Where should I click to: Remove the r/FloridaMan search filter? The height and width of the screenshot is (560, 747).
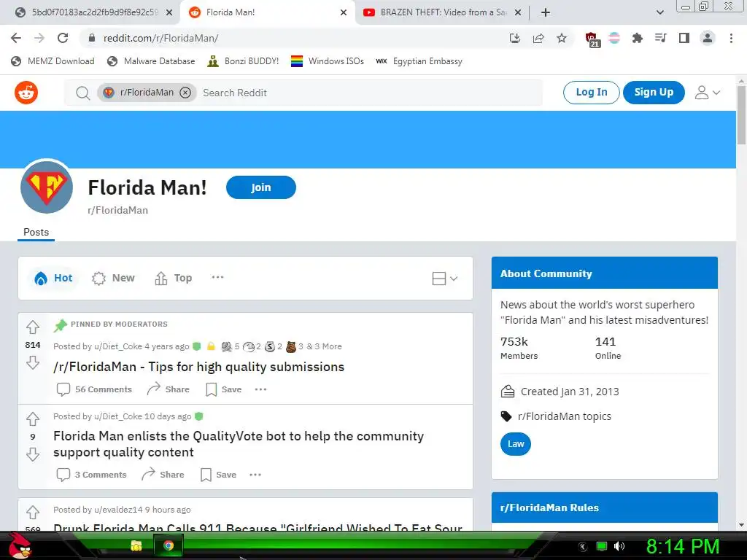185,93
